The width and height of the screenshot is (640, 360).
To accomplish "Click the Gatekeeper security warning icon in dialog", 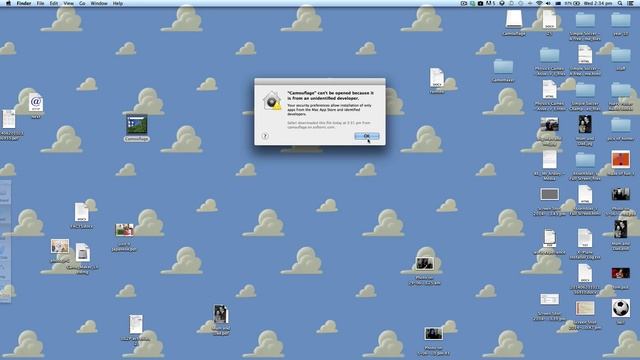I will coord(272,101).
